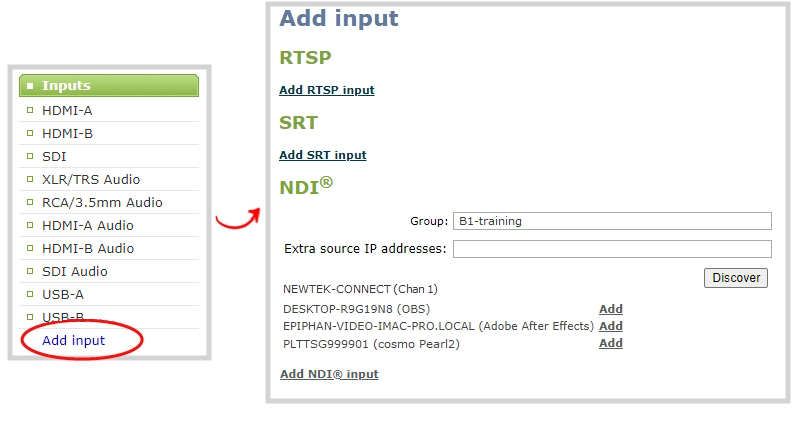Screen dimensions: 792x446
Task: Add the Adobe After Effects NDI source
Action: (x=610, y=326)
